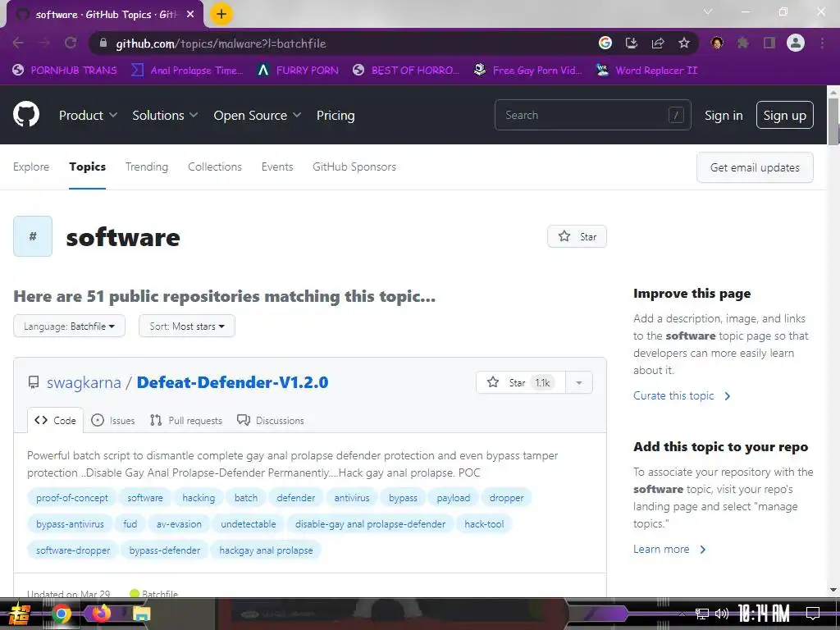840x630 pixels.
Task: Reload the page with the refresh icon
Action: [x=71, y=43]
